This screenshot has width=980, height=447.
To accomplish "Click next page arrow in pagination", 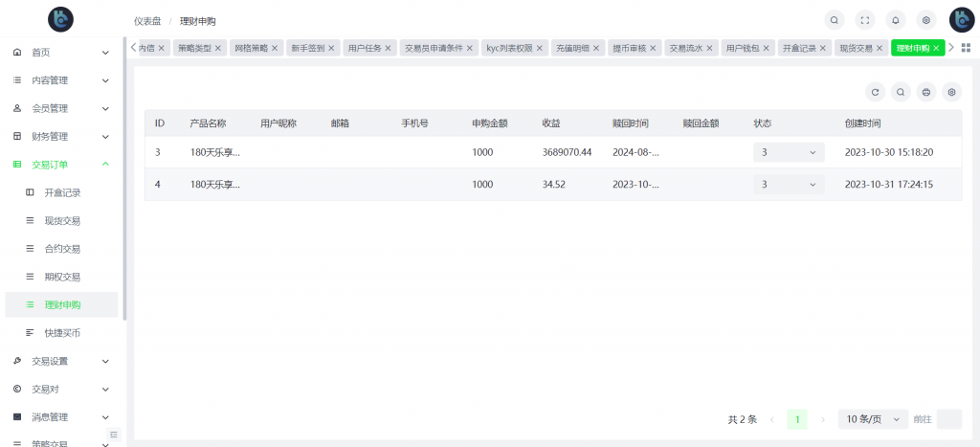I will 822,419.
